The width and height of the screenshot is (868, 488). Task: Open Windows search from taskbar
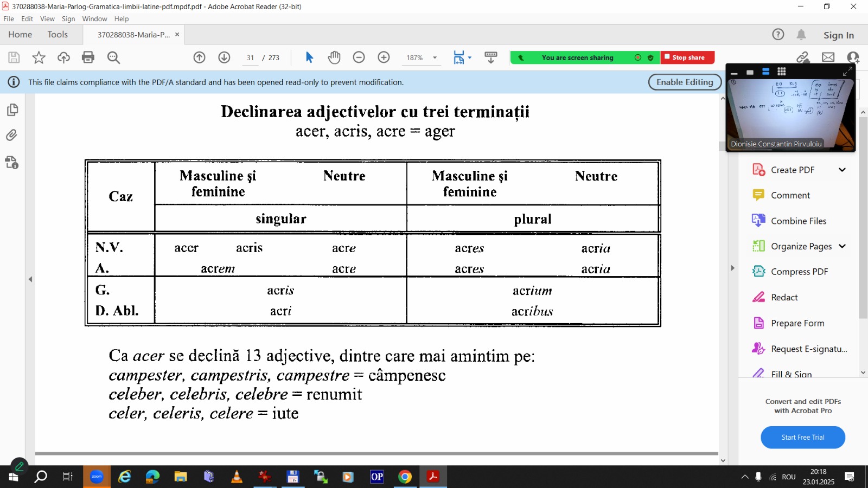pyautogui.click(x=41, y=477)
